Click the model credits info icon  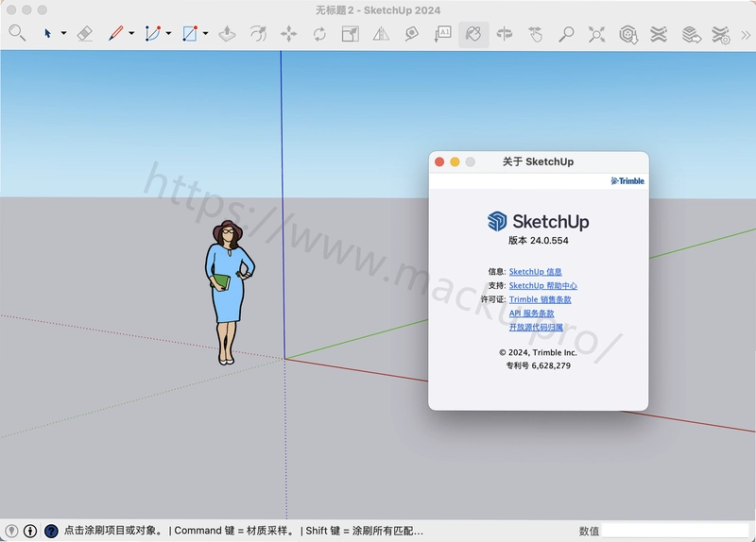point(30,531)
